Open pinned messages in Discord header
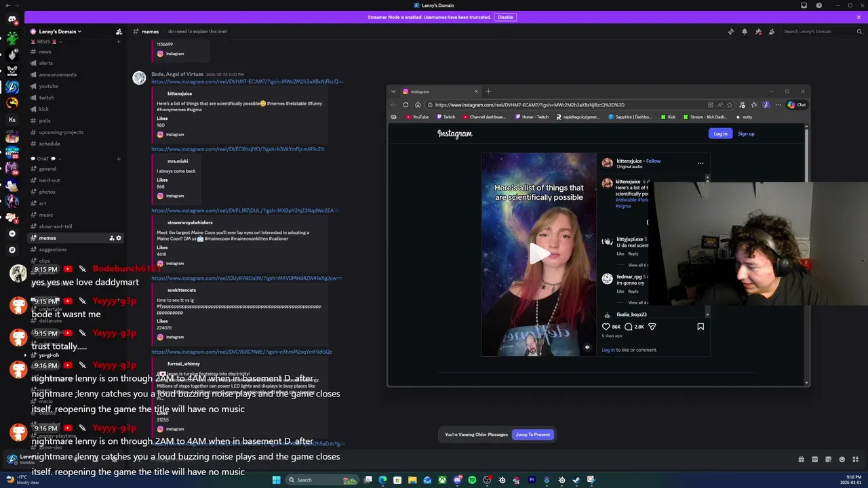 pyautogui.click(x=758, y=31)
